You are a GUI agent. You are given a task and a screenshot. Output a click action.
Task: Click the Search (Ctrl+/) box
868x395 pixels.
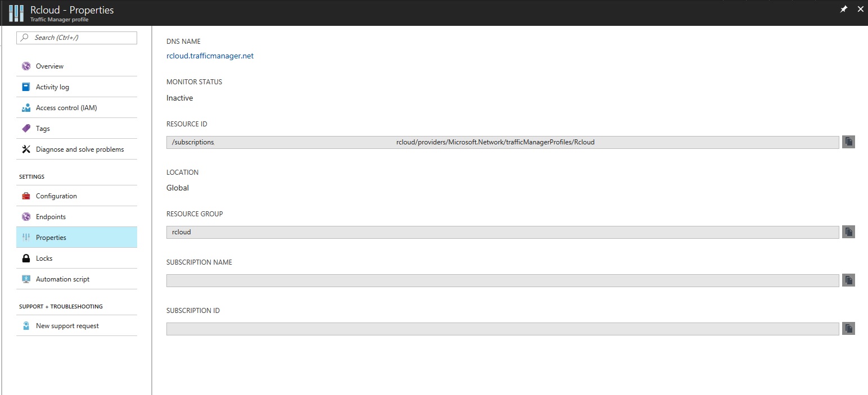point(77,38)
